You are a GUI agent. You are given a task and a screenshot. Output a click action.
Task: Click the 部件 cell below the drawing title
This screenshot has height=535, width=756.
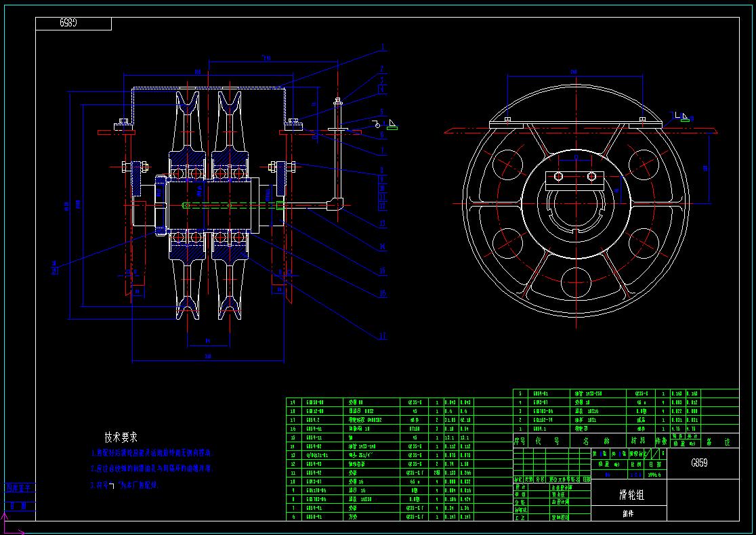click(x=628, y=514)
